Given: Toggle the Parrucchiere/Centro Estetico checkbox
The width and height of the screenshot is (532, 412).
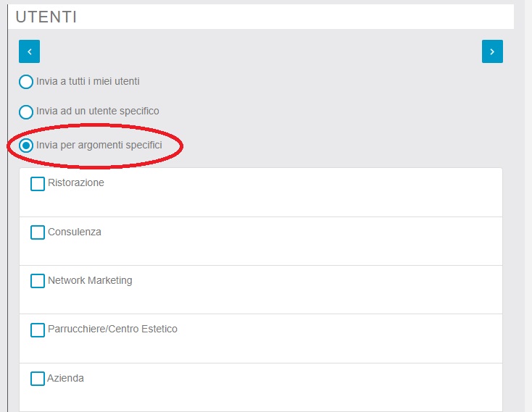Looking at the screenshot, I should tap(38, 329).
